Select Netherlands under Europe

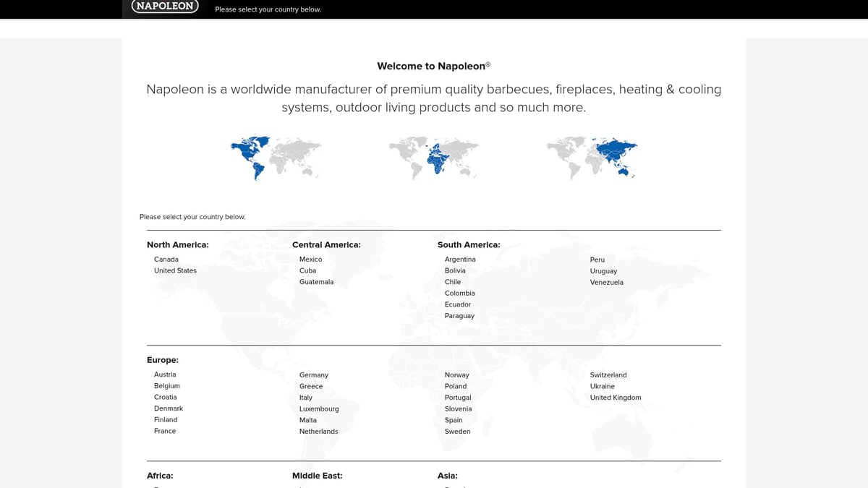coord(318,432)
